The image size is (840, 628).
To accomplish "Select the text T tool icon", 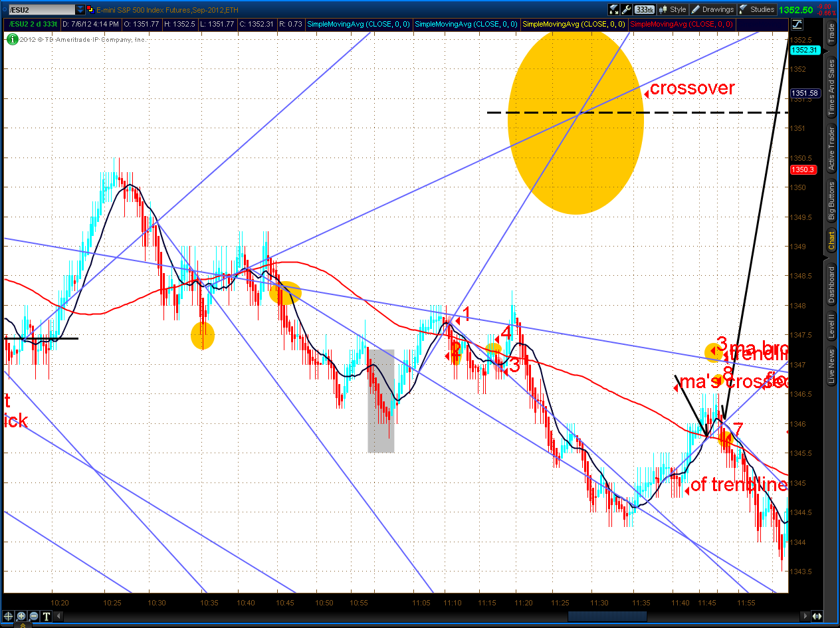I will pos(46,616).
